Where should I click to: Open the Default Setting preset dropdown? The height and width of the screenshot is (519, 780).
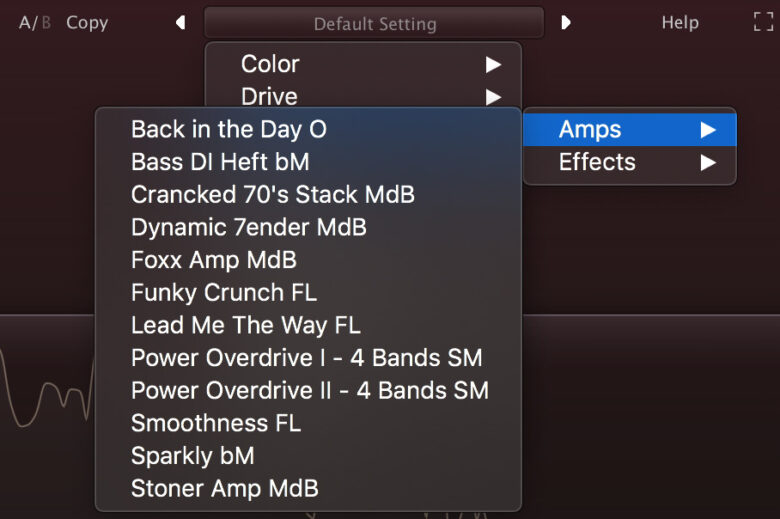(374, 23)
